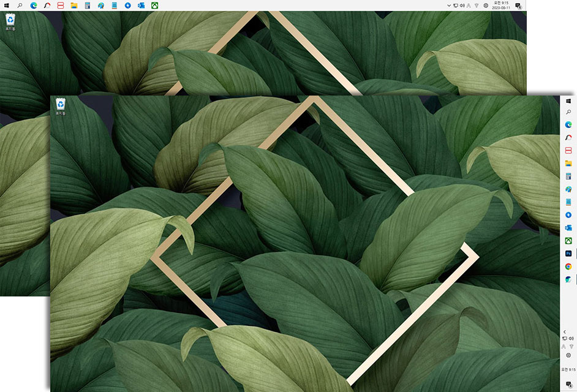
Task: Select Recycle Bin on upper desktop
Action: click(x=10, y=21)
